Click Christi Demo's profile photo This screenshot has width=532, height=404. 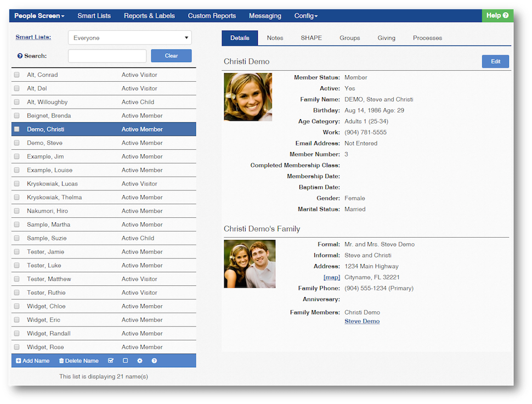[248, 97]
